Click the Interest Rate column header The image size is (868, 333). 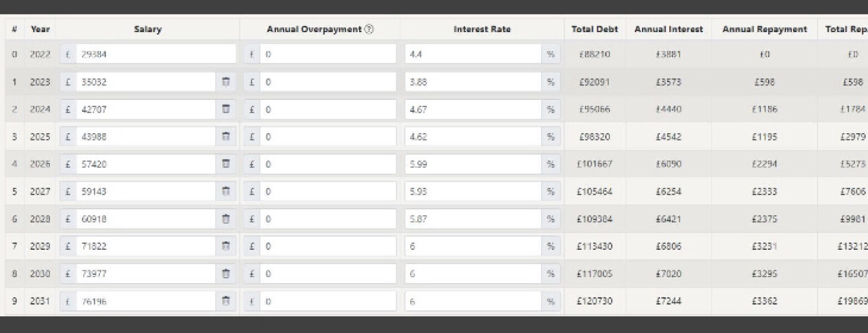tap(482, 30)
